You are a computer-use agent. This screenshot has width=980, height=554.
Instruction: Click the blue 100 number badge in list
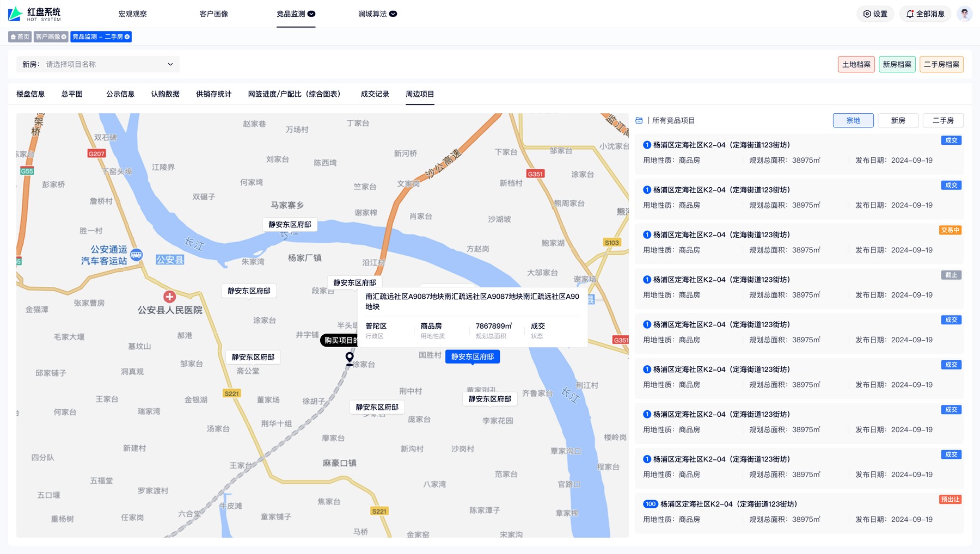tap(651, 504)
